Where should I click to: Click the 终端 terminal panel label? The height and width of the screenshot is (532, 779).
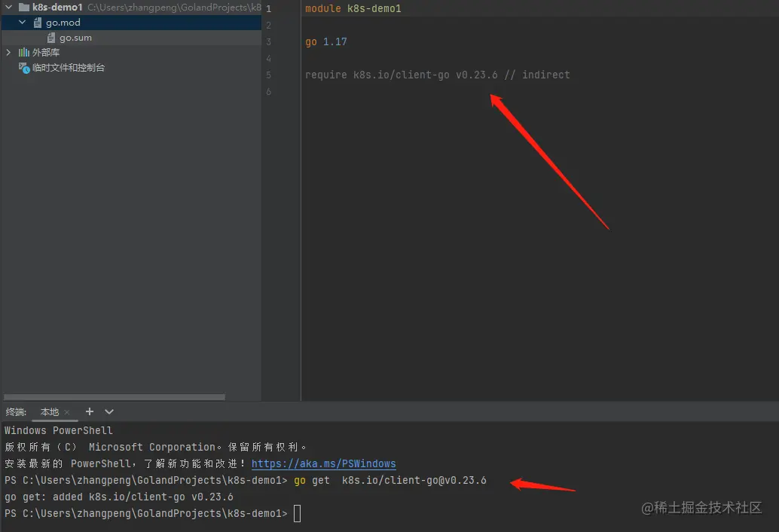pyautogui.click(x=15, y=411)
